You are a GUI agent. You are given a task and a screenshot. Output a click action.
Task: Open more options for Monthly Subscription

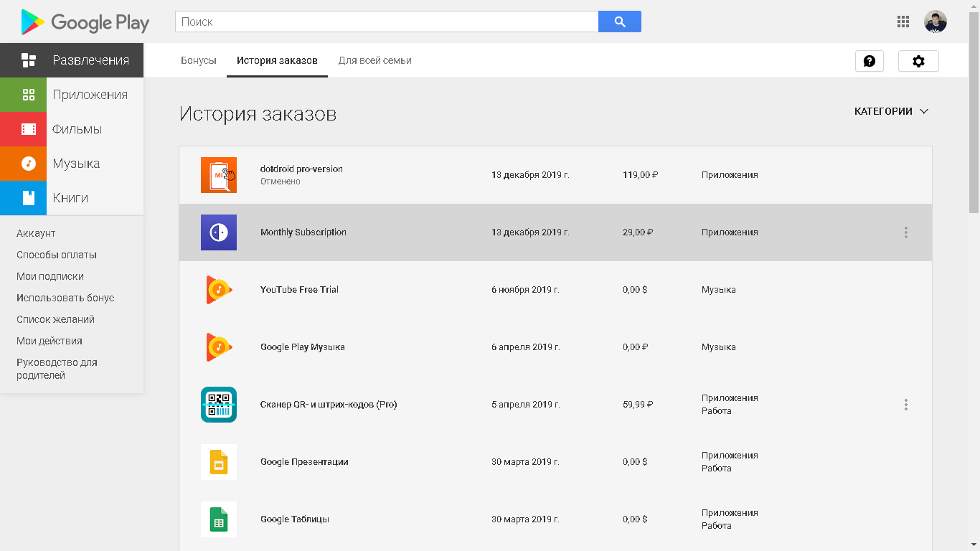pyautogui.click(x=906, y=232)
